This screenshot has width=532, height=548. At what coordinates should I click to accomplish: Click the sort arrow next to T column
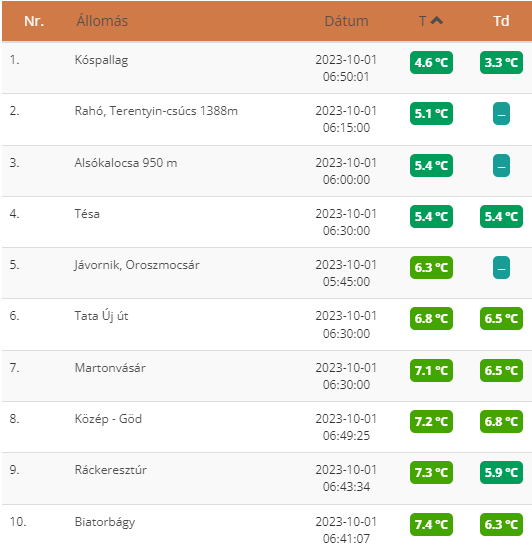pyautogui.click(x=437, y=21)
